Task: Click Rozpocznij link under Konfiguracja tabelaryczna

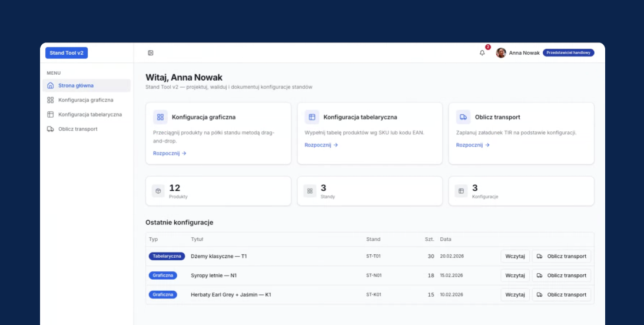Action: 321,145
